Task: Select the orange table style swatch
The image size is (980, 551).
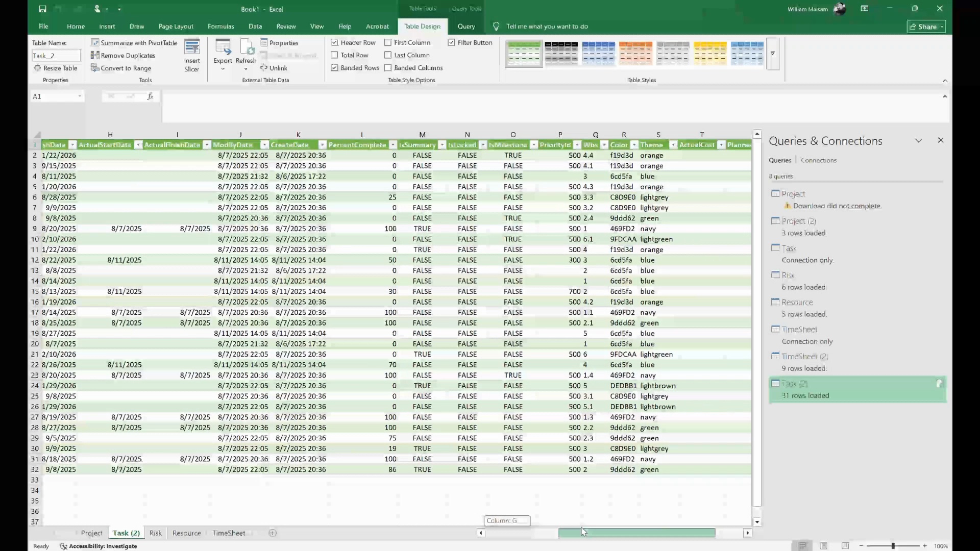Action: point(635,53)
